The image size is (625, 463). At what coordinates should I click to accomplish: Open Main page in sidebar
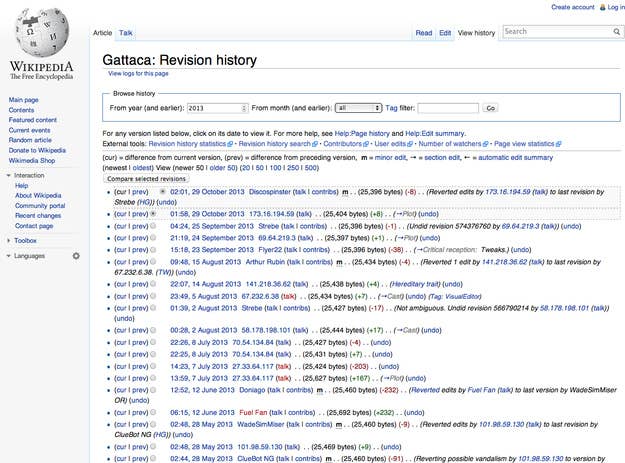[x=24, y=100]
